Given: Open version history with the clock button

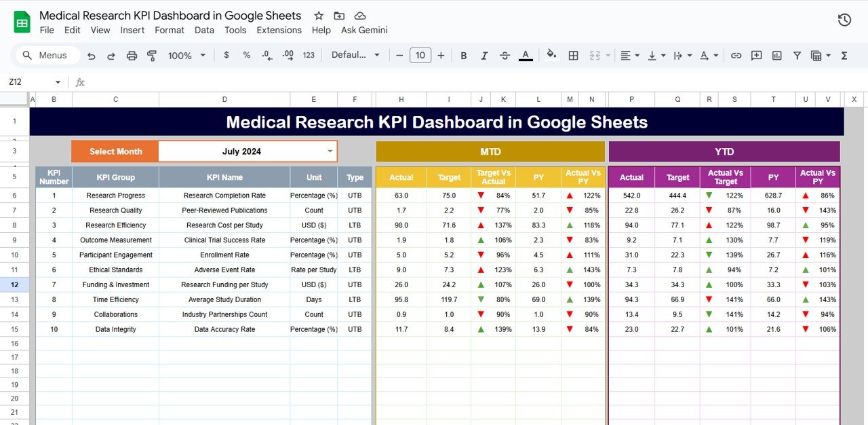Looking at the screenshot, I should (844, 20).
